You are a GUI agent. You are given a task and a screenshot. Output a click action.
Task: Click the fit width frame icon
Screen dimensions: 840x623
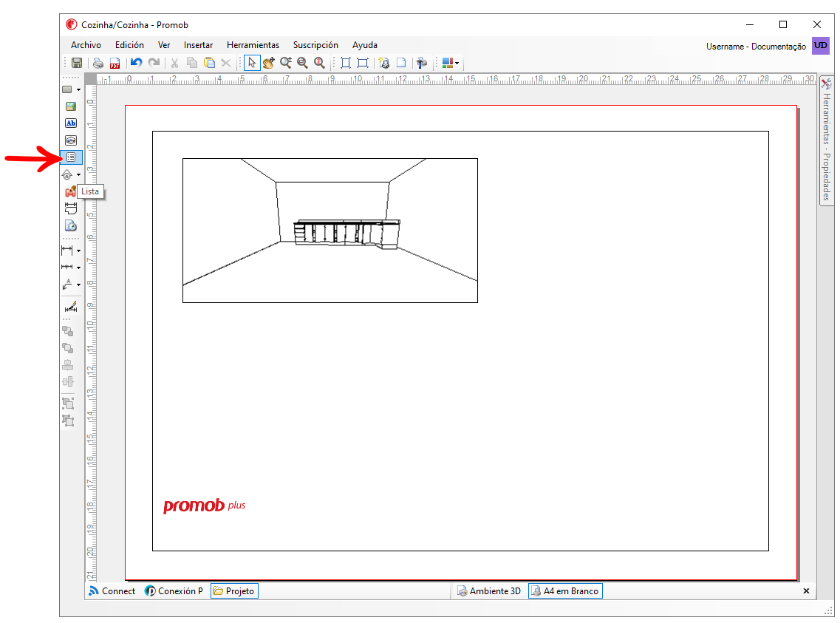tap(363, 63)
